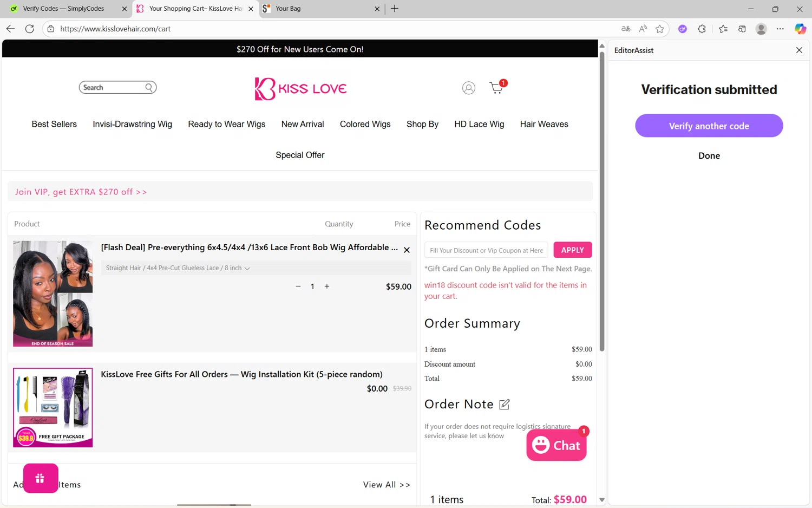
Task: Open New Arrival menu
Action: (x=303, y=124)
